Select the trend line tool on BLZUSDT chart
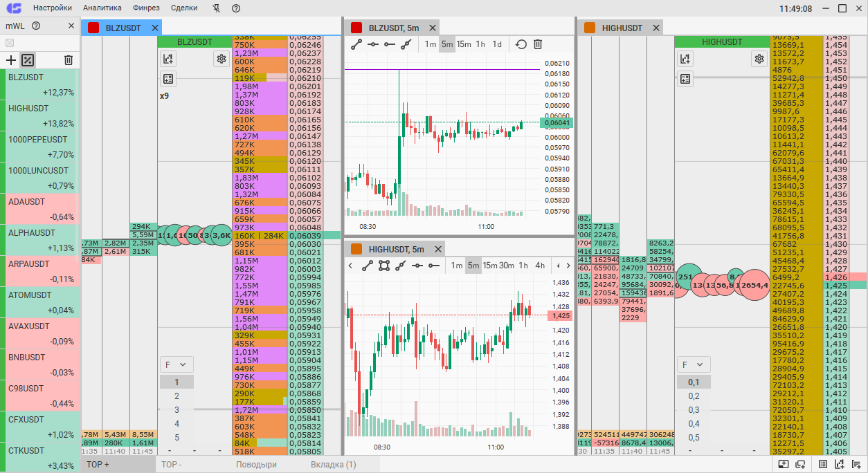The height and width of the screenshot is (473, 868). coord(356,44)
